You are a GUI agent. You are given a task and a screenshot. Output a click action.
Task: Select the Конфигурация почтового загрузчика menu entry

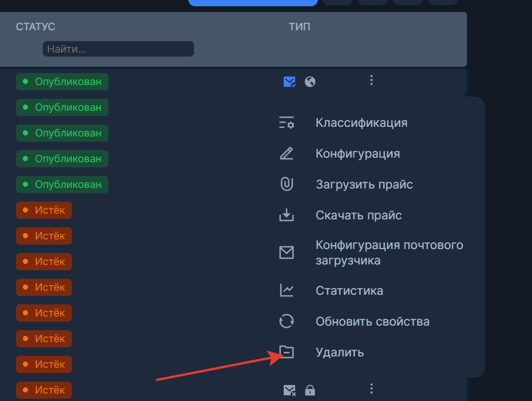pos(389,252)
